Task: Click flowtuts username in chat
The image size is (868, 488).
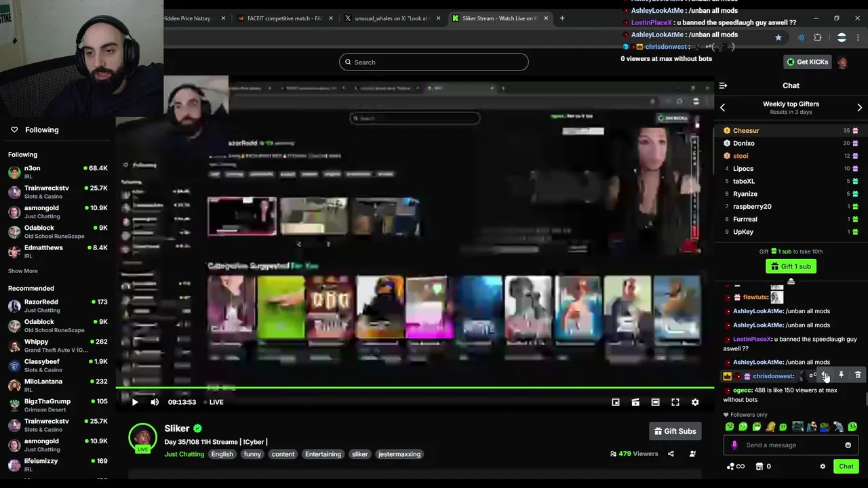Action: 755,297
